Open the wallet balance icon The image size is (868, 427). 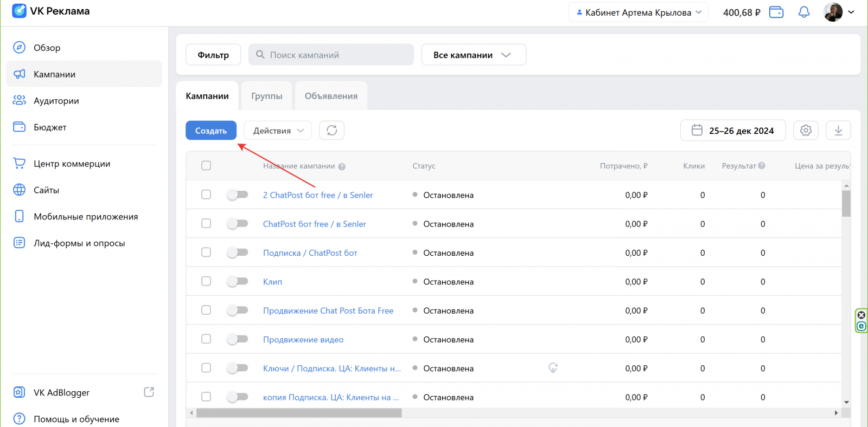(x=776, y=12)
